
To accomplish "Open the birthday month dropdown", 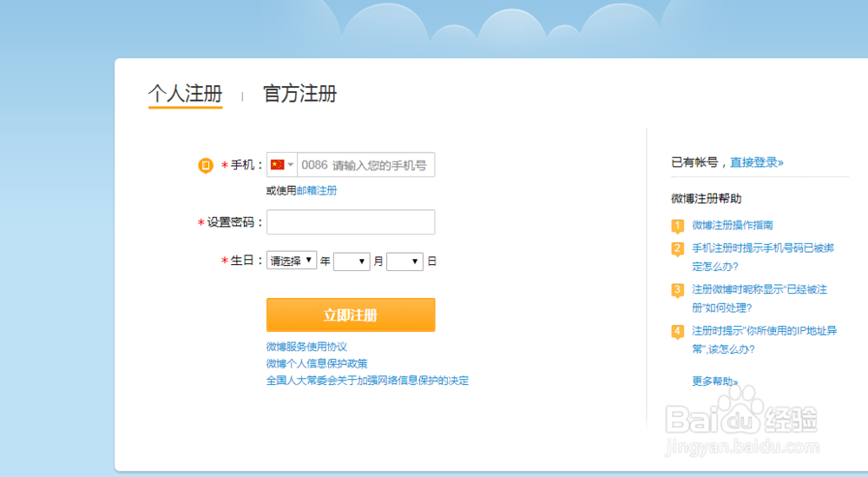I will click(352, 262).
